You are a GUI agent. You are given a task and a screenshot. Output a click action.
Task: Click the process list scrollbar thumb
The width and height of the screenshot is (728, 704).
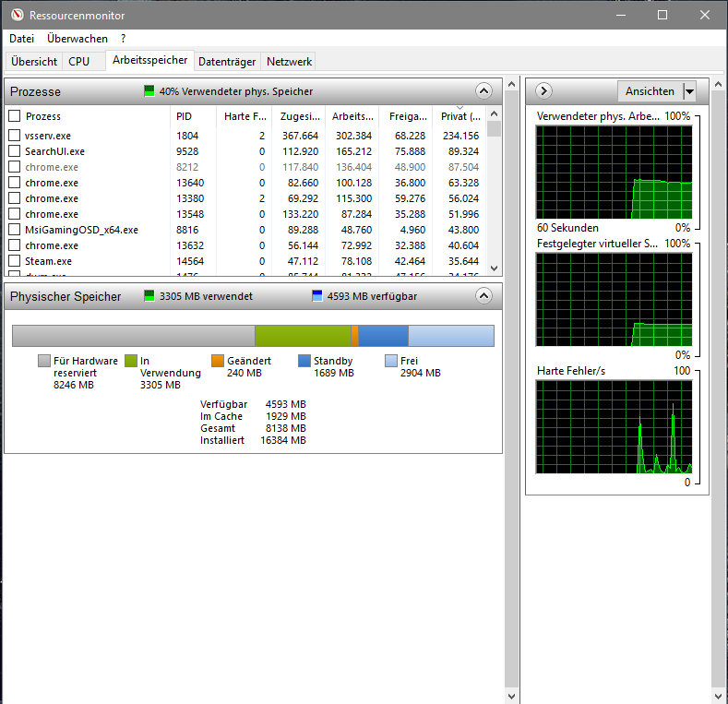(494, 128)
